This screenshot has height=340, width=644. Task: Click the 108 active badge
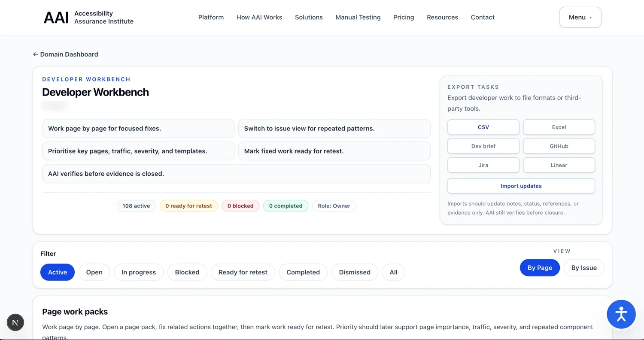(x=136, y=206)
